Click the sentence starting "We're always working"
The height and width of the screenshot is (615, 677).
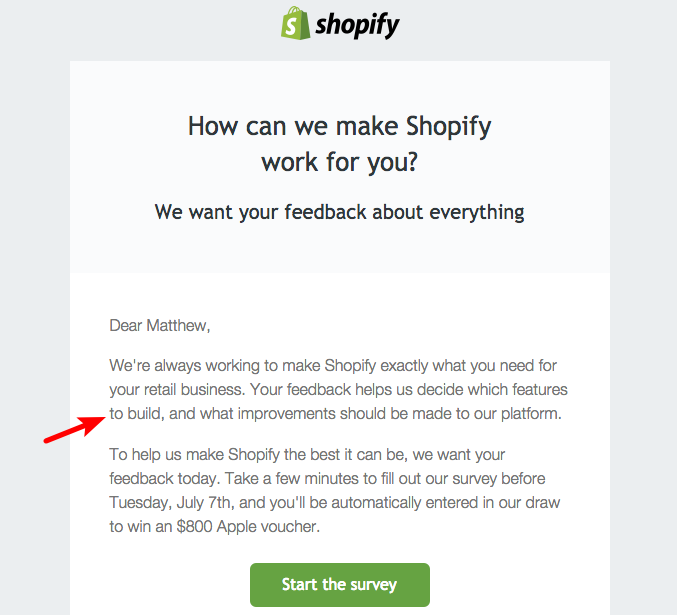point(329,364)
